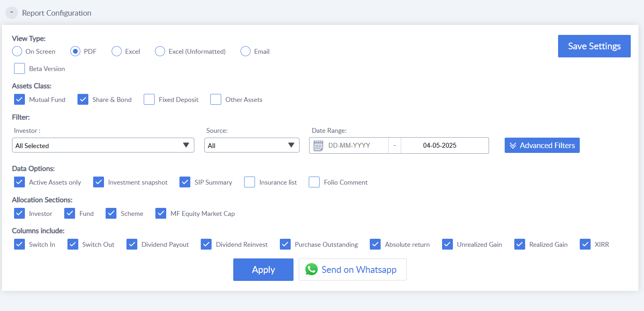Enable the Beta Version checkbox
The height and width of the screenshot is (311, 644).
[x=19, y=69]
